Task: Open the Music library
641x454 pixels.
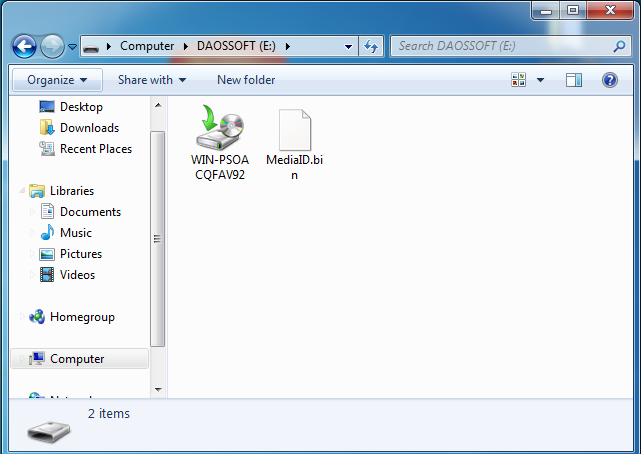Action: pos(76,233)
